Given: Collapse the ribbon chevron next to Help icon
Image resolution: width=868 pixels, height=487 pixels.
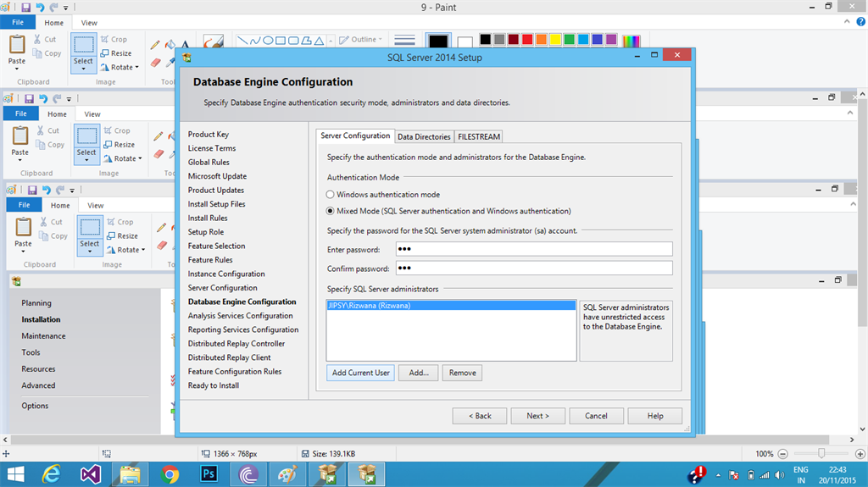Looking at the screenshot, I should [847, 21].
